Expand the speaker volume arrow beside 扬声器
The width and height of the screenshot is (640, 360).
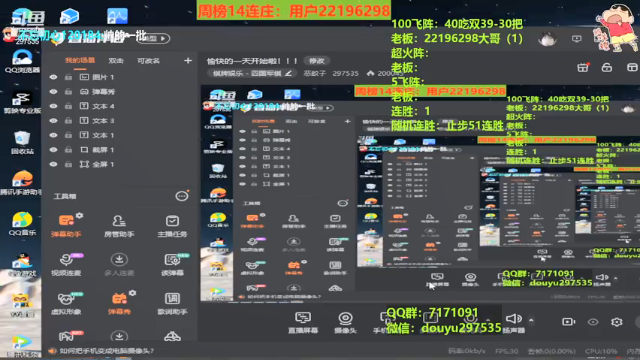coord(531,320)
